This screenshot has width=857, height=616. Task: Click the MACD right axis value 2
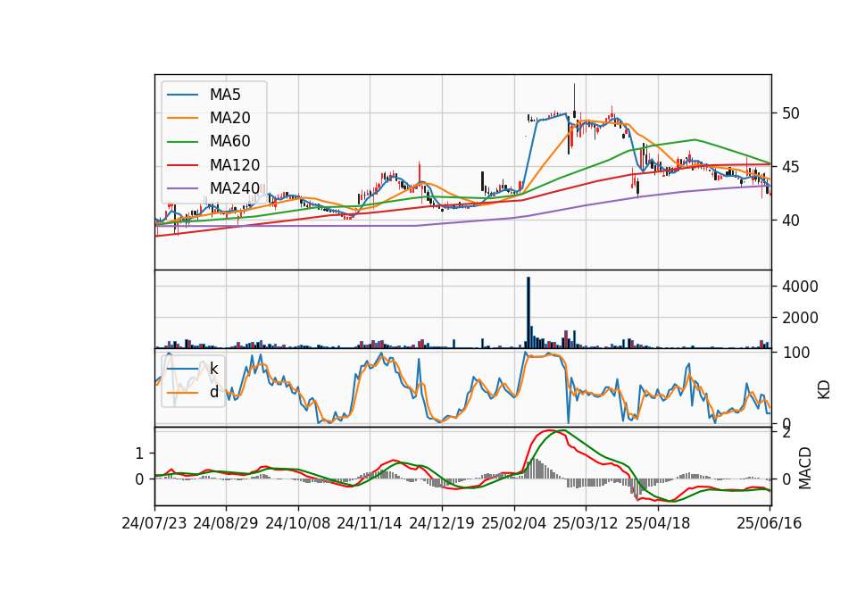(786, 434)
